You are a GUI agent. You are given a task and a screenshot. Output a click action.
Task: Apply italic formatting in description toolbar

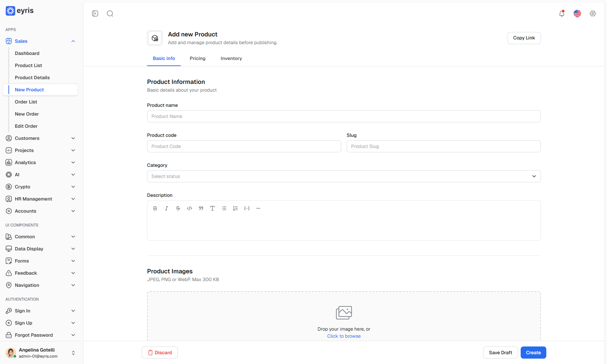click(167, 208)
